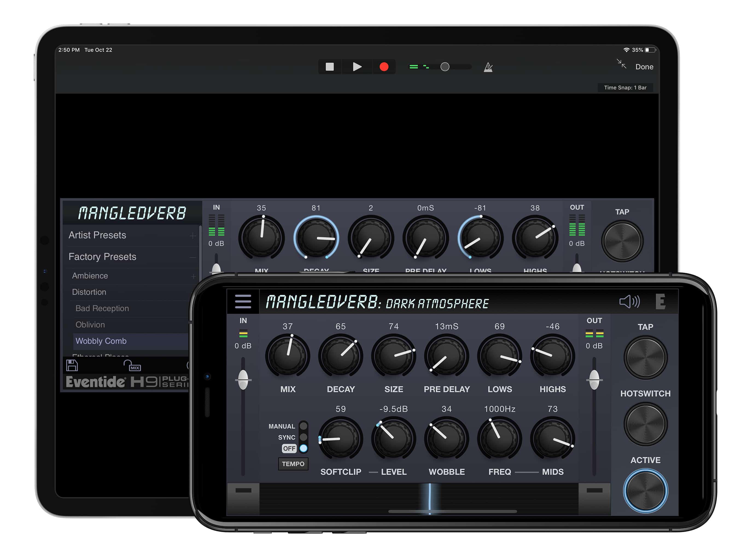Click the SOFTCLIP knob at 59
747x560 pixels.
341,438
